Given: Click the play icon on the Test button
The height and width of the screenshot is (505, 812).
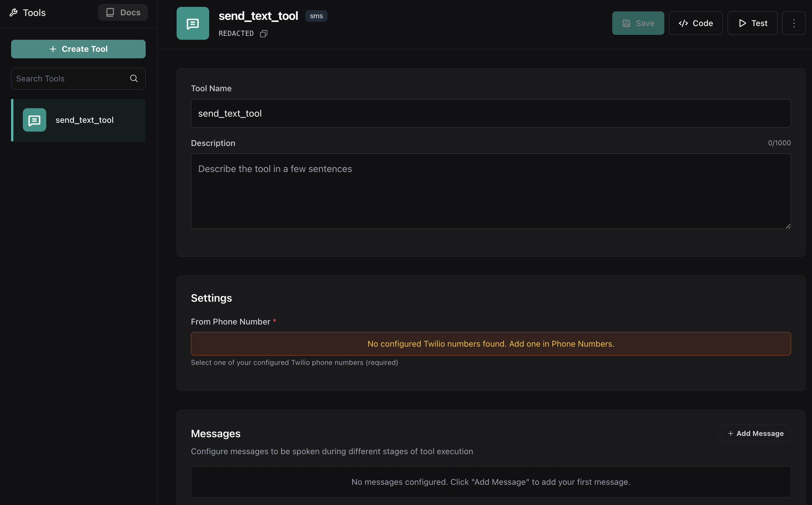Looking at the screenshot, I should tap(742, 23).
